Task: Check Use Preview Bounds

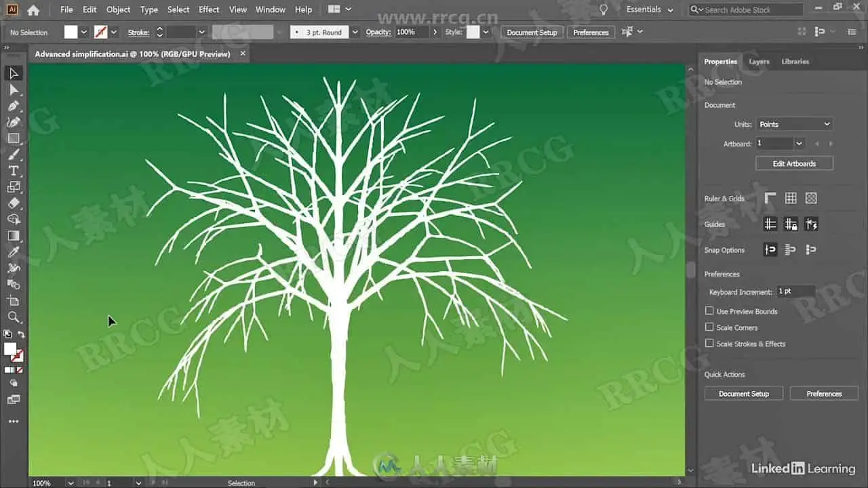Action: point(709,310)
